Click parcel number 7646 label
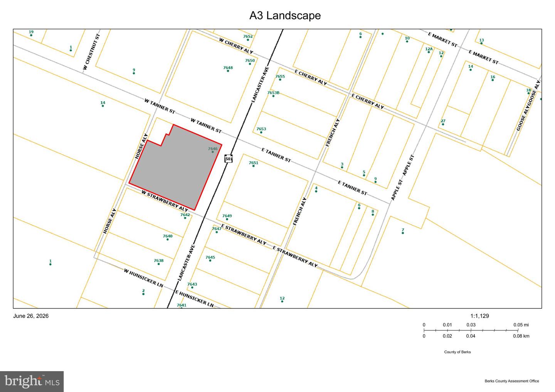The height and width of the screenshot is (392, 555). coord(213,149)
